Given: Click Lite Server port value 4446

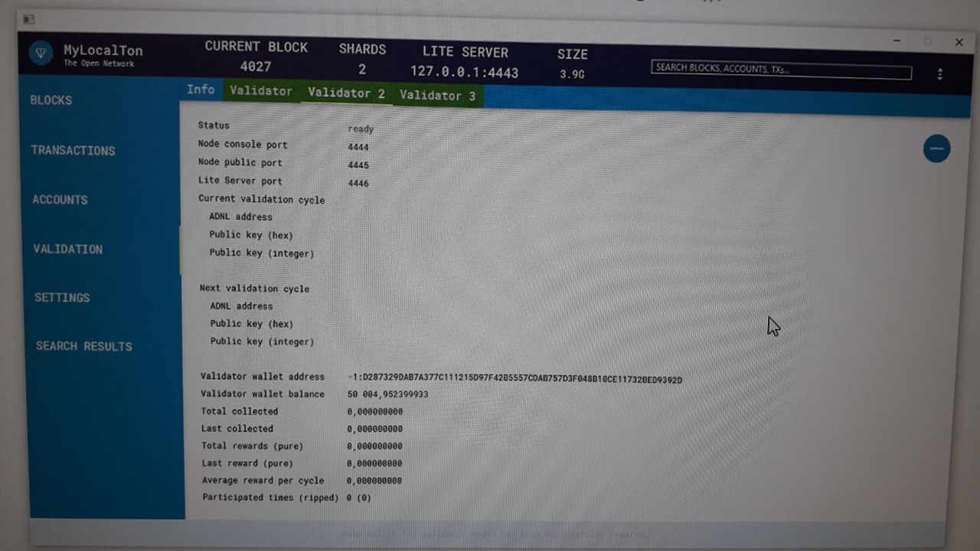Looking at the screenshot, I should point(358,184).
